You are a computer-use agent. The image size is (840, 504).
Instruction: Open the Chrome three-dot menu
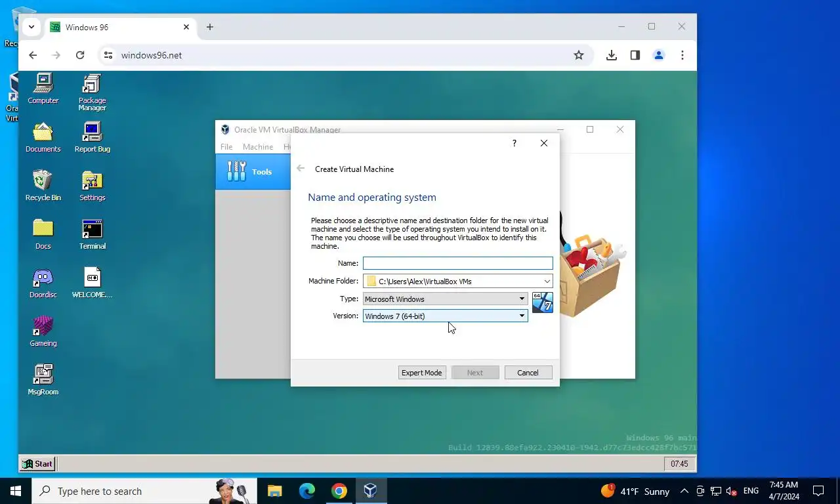682,55
